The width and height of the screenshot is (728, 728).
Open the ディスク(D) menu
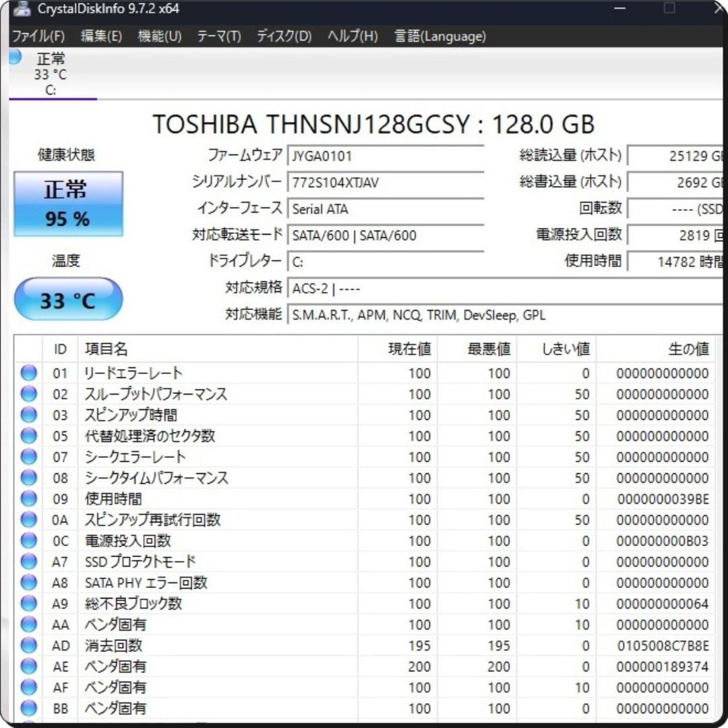(284, 36)
